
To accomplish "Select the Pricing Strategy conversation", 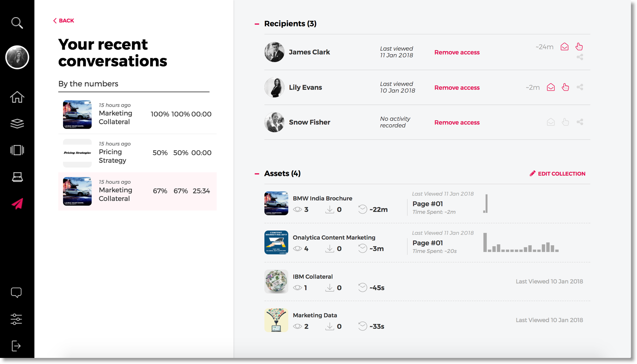I will tap(137, 153).
